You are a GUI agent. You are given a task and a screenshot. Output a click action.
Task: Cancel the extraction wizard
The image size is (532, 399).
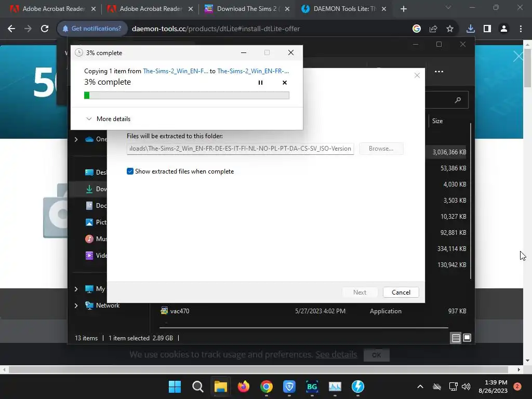(401, 292)
